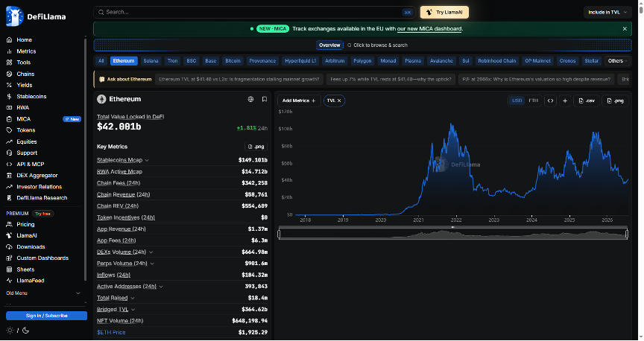Bookmark the Ethereum chain

[265, 99]
